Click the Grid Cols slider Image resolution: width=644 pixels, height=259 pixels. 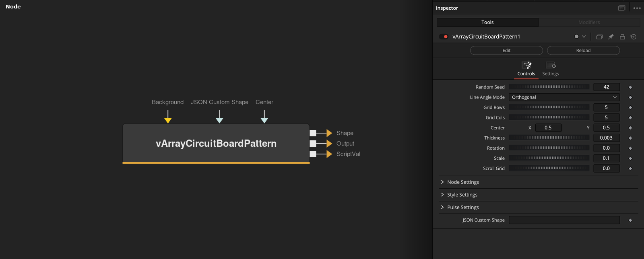pyautogui.click(x=549, y=117)
